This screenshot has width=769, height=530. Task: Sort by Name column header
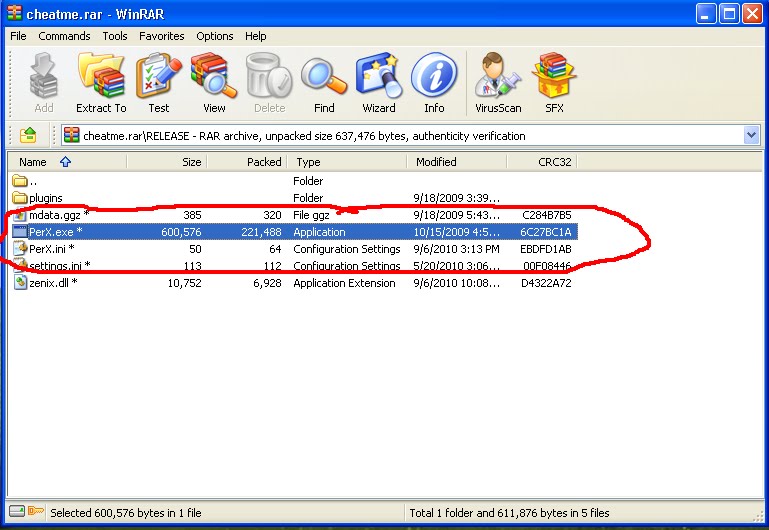coord(67,162)
